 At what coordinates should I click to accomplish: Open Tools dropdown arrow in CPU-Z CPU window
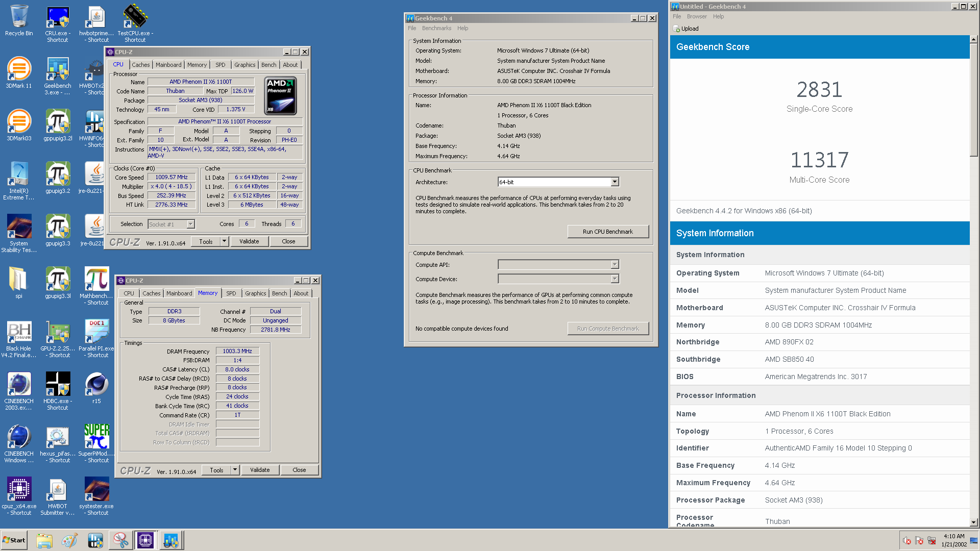pyautogui.click(x=224, y=241)
